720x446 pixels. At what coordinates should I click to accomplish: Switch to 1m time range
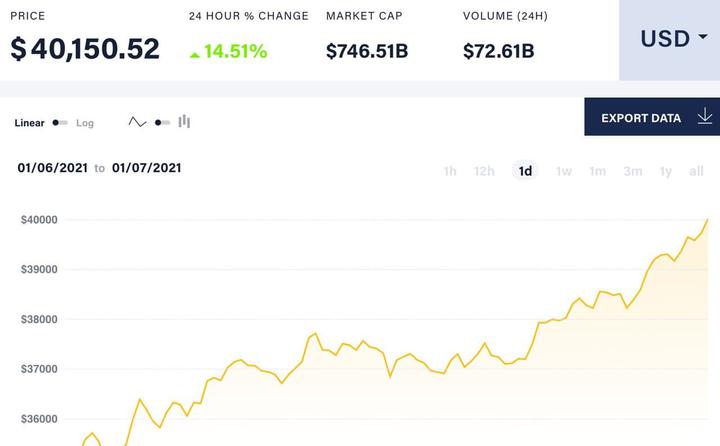click(x=597, y=171)
